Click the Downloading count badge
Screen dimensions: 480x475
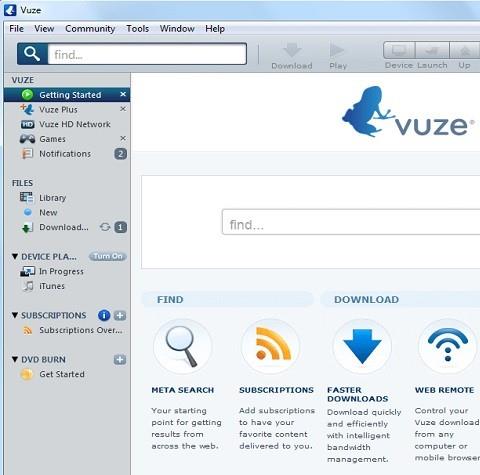point(121,227)
